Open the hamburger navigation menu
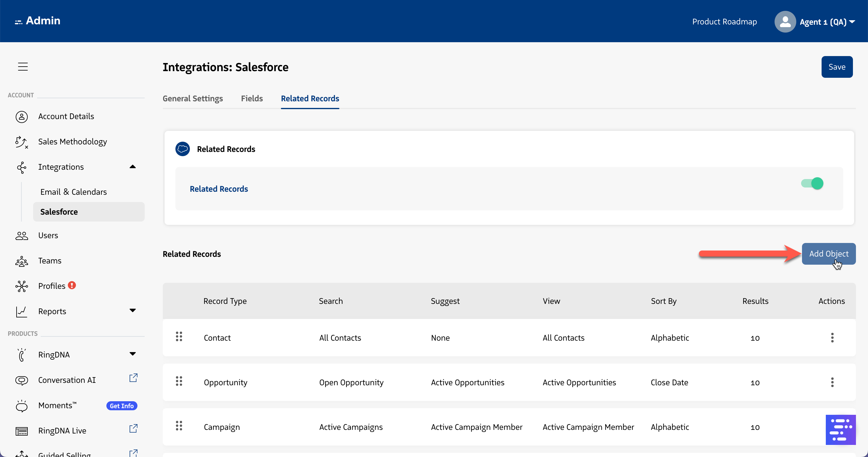Viewport: 868px width, 457px height. click(23, 66)
